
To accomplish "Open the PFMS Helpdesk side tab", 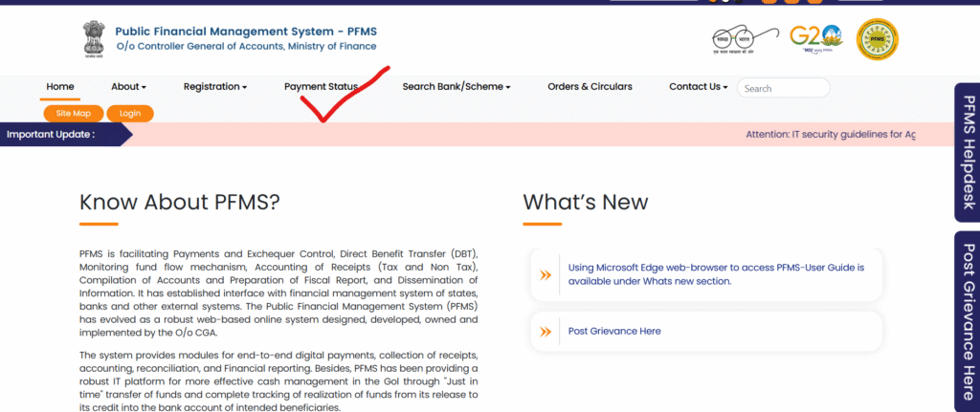I will coord(967,152).
